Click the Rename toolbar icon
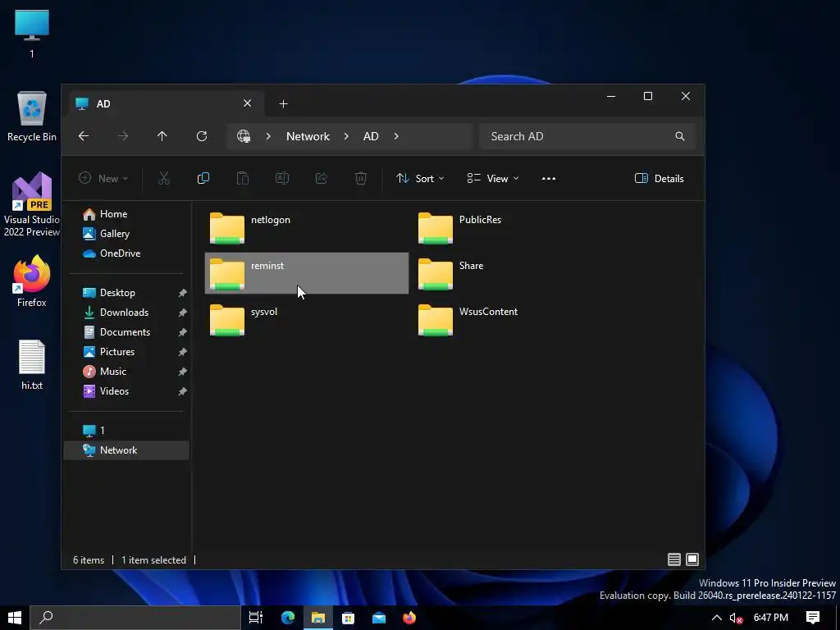This screenshot has width=840, height=630. click(282, 178)
